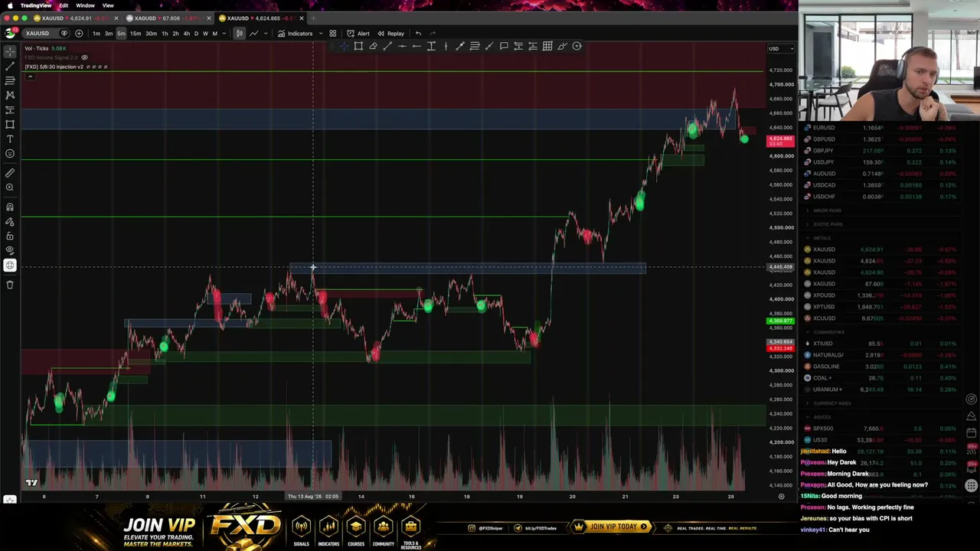Select rectangle tool in floating favorites toolbar
Viewport: 980px width, 551px height.
358,46
